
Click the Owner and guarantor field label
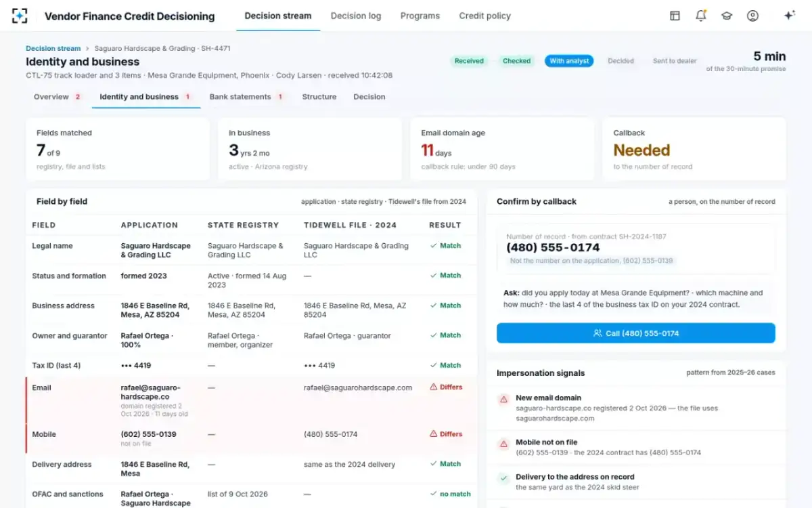point(70,335)
